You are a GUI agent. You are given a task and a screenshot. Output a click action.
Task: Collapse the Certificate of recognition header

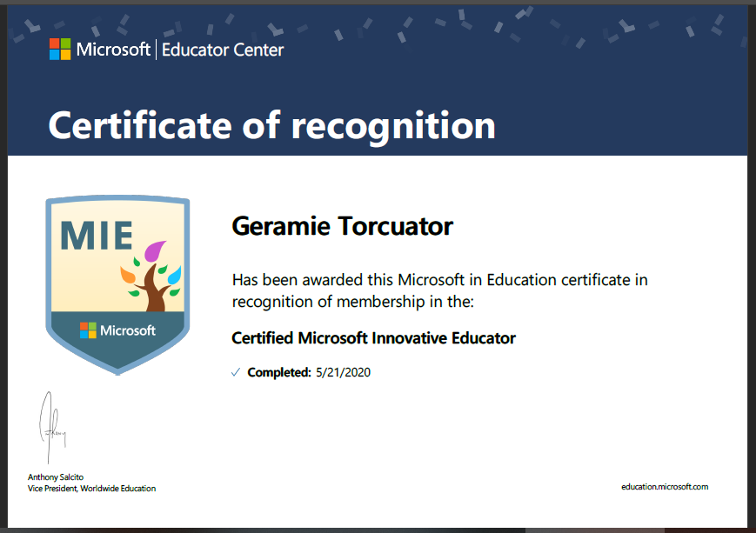tap(271, 126)
